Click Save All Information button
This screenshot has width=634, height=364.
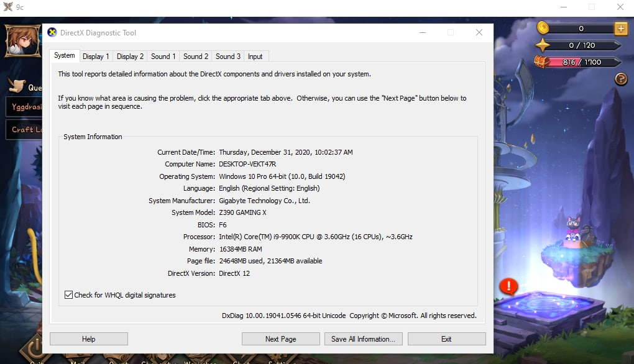(363, 339)
